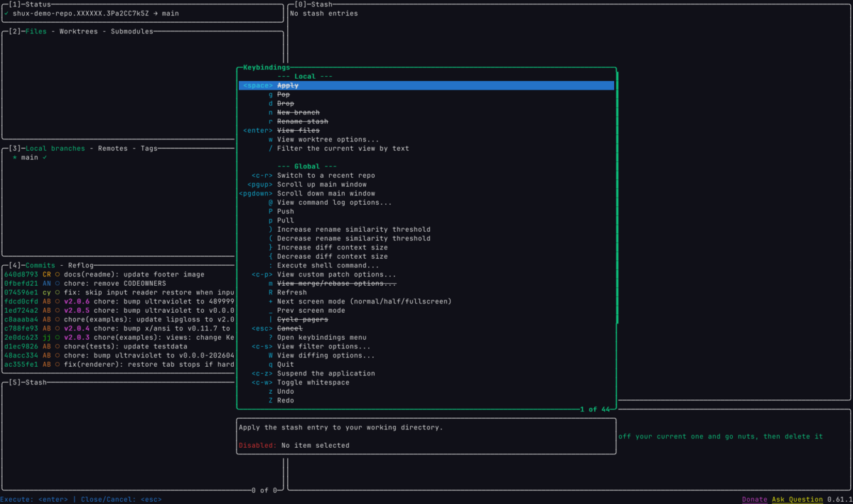This screenshot has width=853, height=504.
Task: Select the main branch row
Action: (x=117, y=158)
